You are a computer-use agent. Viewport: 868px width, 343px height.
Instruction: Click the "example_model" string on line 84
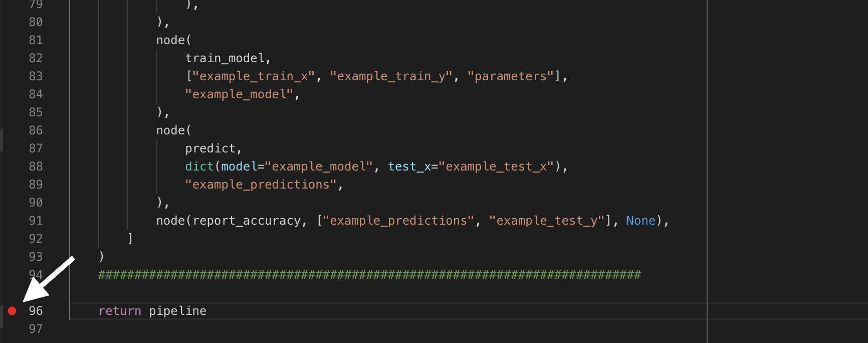(239, 94)
